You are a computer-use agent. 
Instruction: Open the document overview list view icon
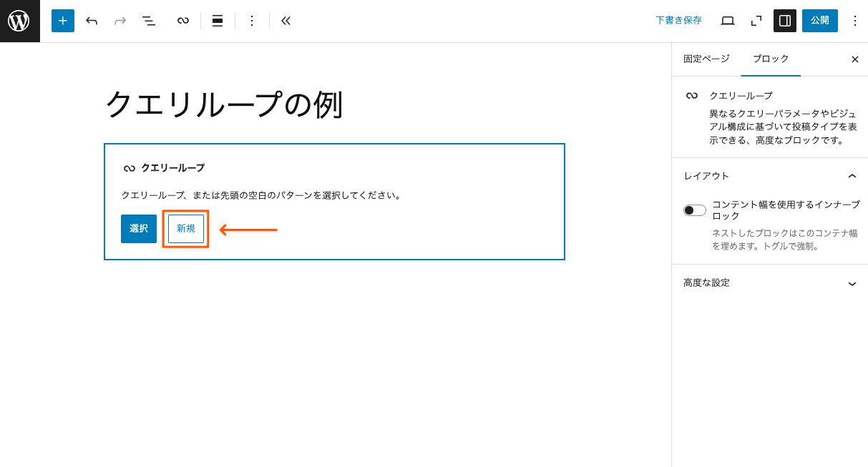pyautogui.click(x=148, y=21)
